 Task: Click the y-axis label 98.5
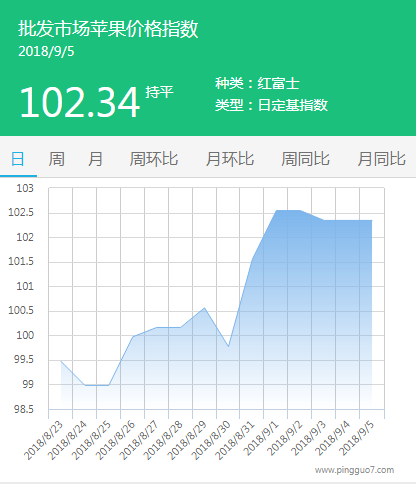click(24, 409)
